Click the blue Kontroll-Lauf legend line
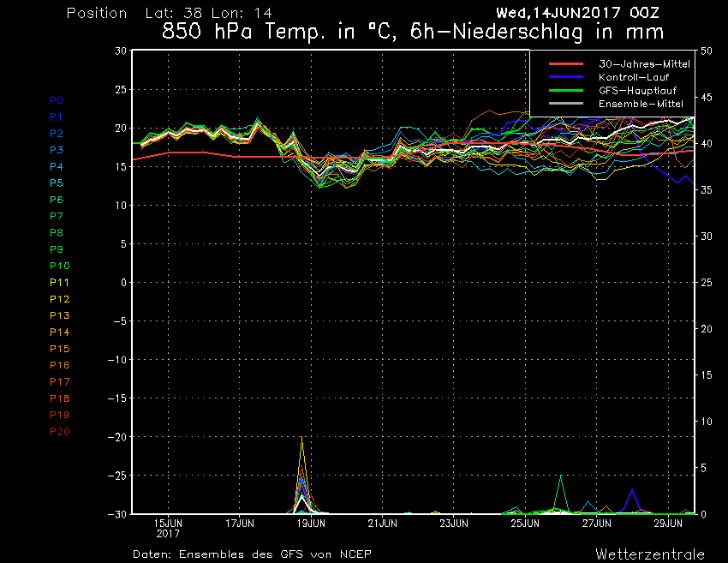 [565, 77]
